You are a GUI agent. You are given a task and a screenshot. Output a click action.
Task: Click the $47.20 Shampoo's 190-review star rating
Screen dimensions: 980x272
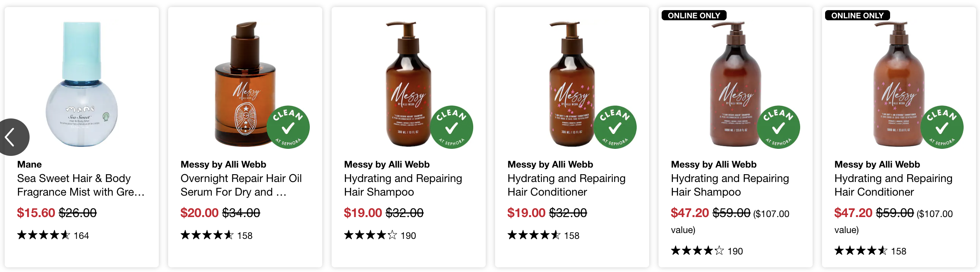[697, 251]
